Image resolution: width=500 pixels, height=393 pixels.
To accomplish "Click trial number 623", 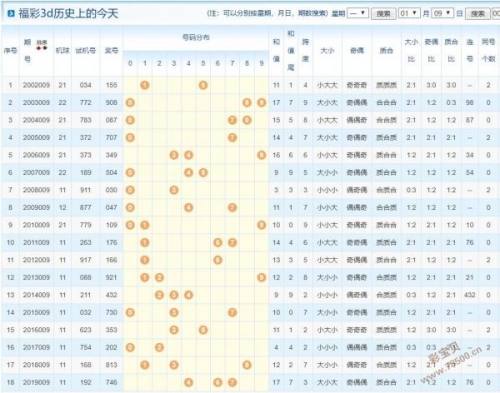I will point(86,330).
